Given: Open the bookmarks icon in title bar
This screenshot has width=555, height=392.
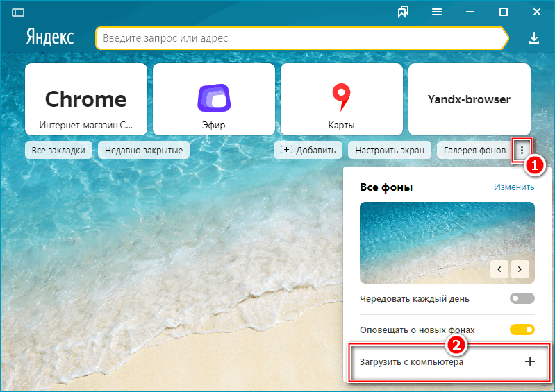Looking at the screenshot, I should pyautogui.click(x=403, y=12).
